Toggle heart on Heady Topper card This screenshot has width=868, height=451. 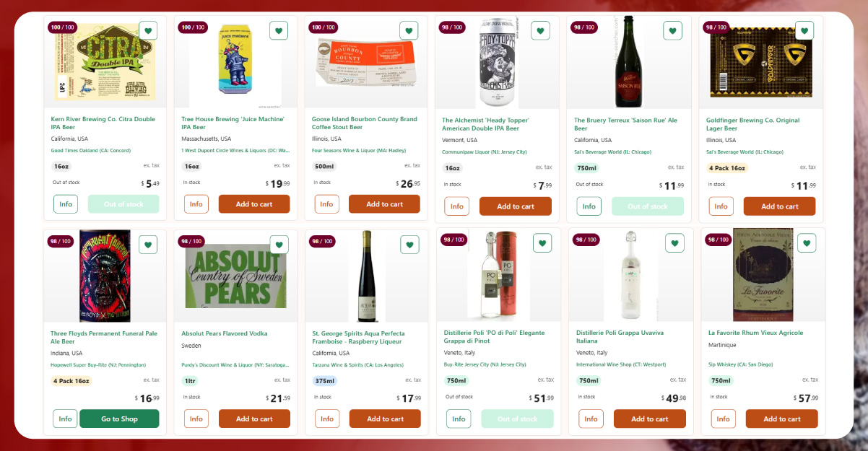pos(540,31)
